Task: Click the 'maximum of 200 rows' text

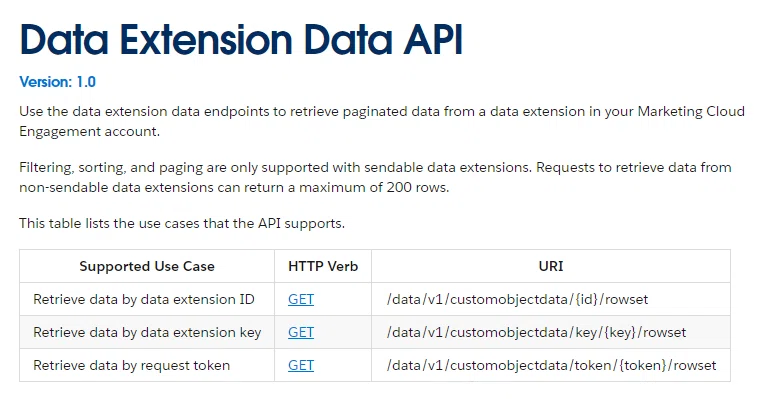Action: pyautogui.click(x=373, y=188)
